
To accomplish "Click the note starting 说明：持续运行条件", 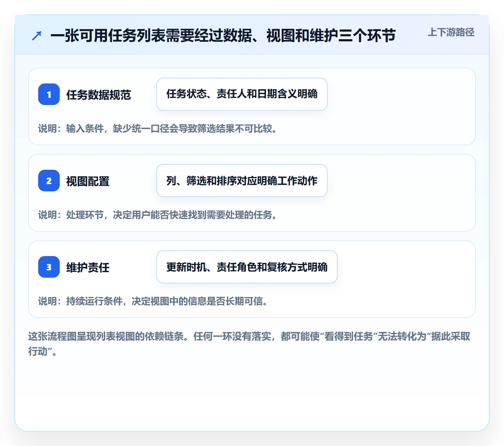I will 153,301.
